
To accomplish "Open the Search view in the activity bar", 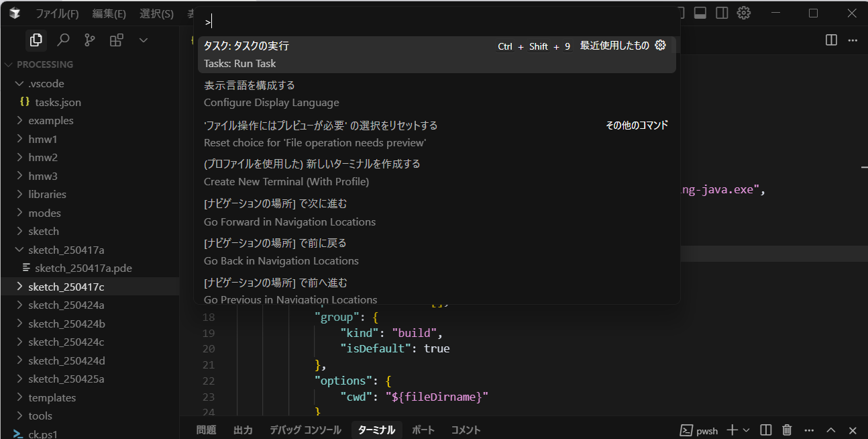I will click(62, 40).
